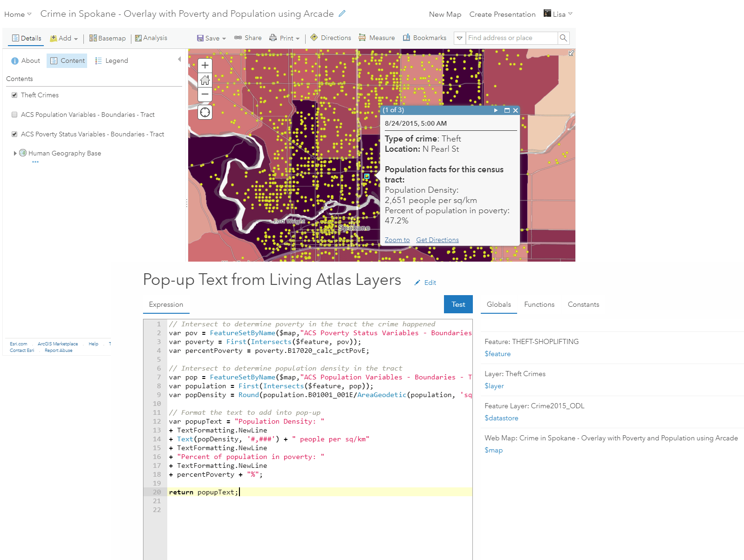
Task: Open the Functions tab
Action: [x=539, y=304]
